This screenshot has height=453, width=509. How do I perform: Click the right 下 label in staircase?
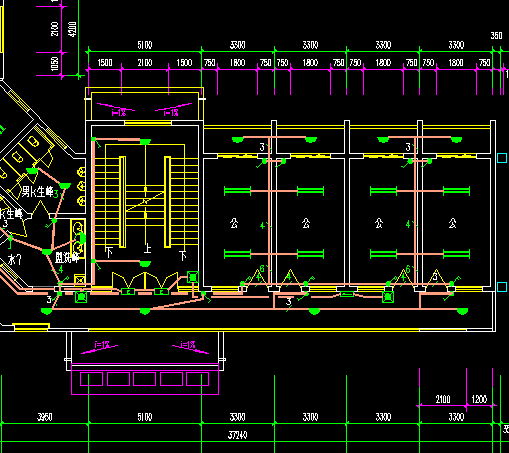click(183, 256)
